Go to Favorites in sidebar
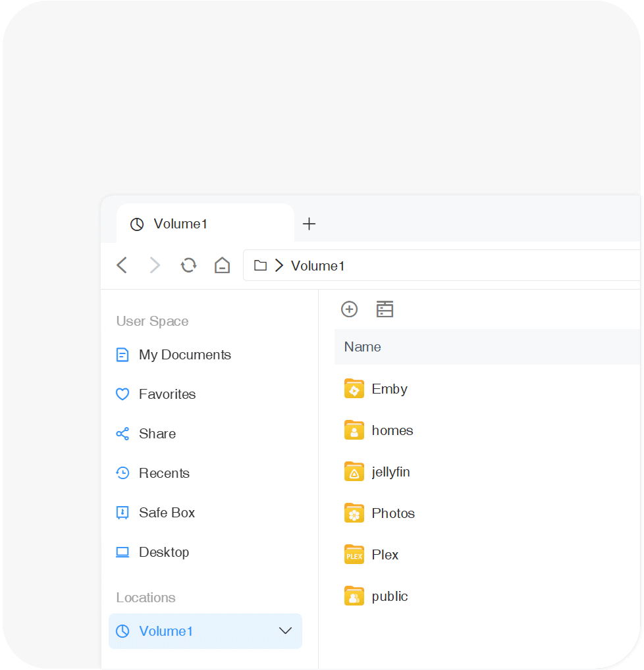 167,394
